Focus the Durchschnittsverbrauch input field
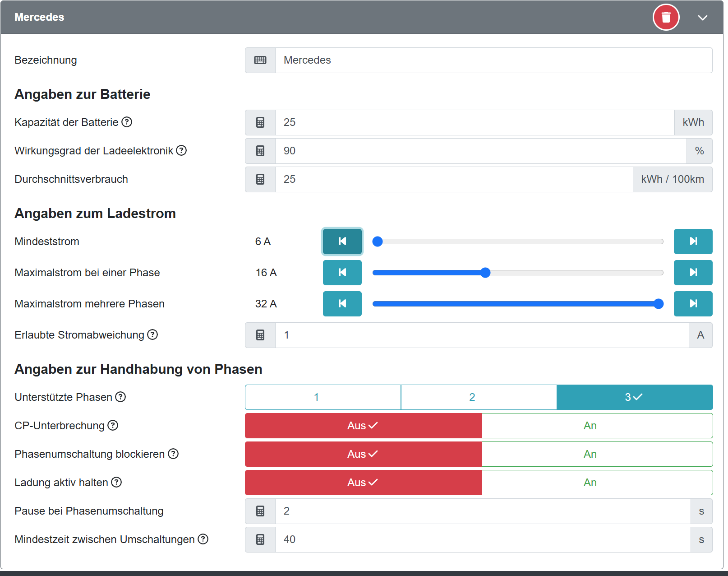This screenshot has height=576, width=728. click(453, 179)
